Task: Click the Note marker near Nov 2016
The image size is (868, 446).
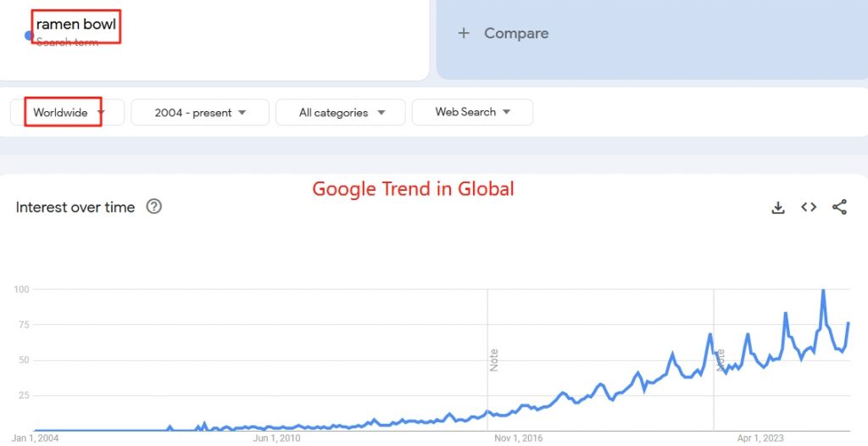Action: point(494,360)
